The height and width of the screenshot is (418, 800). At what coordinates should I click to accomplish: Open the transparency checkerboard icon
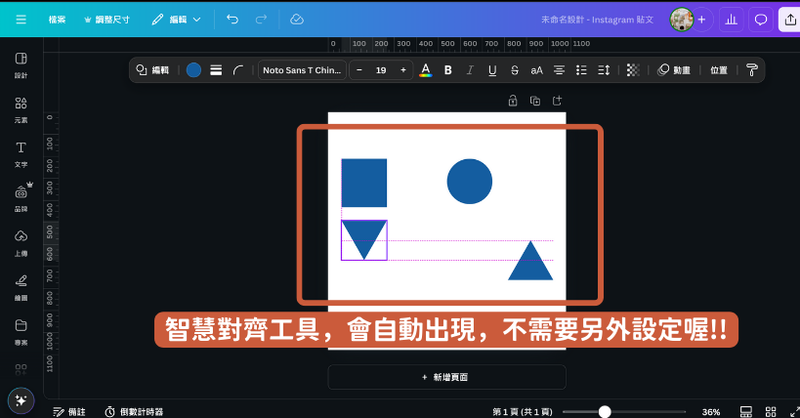pos(632,70)
